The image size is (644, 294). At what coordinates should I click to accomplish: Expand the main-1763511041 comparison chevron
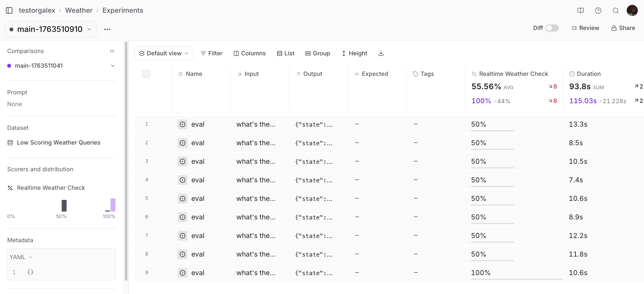(113, 66)
